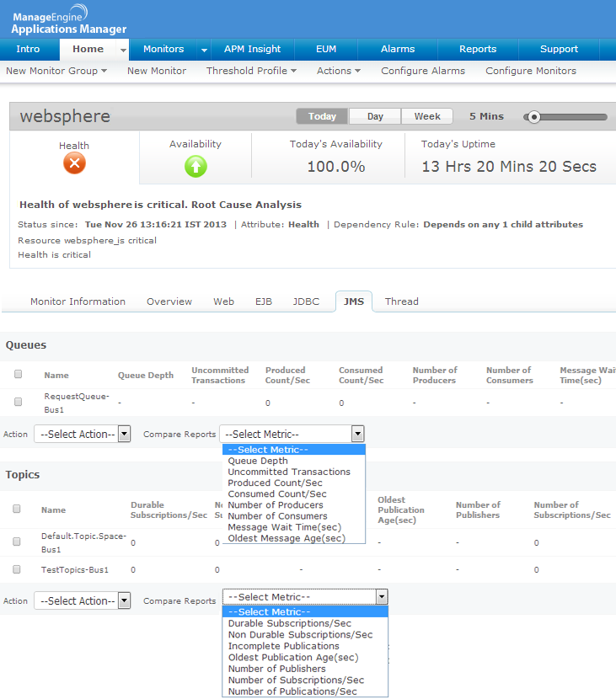This screenshot has height=699, width=616.
Task: Choose Oldest Publication Age(sec) option
Action: (x=305, y=658)
